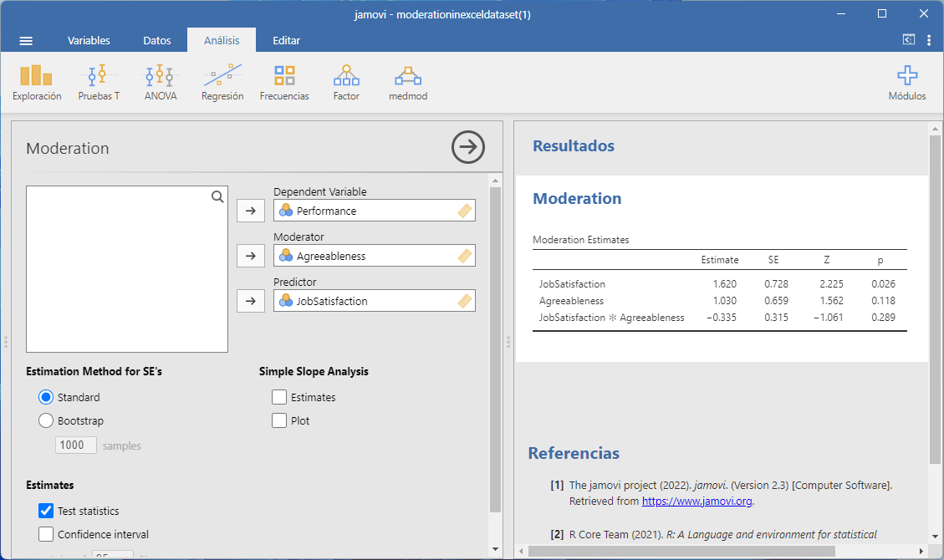The height and width of the screenshot is (560, 944).
Task: Switch to the Datos tab
Action: (x=157, y=40)
